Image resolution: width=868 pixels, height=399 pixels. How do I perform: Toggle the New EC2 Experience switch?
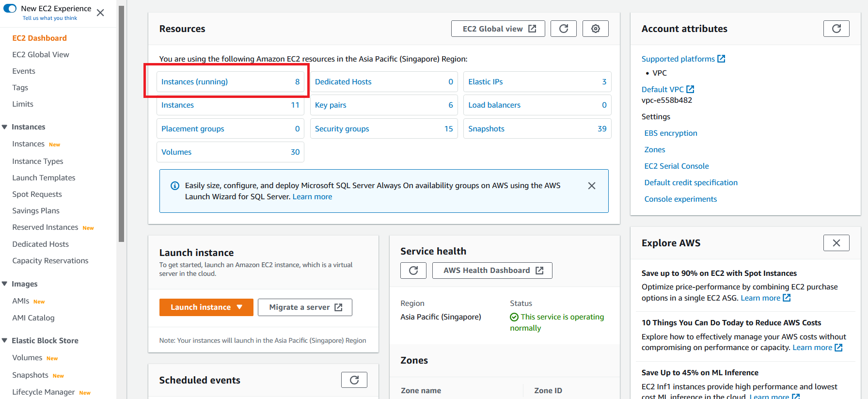[10, 8]
